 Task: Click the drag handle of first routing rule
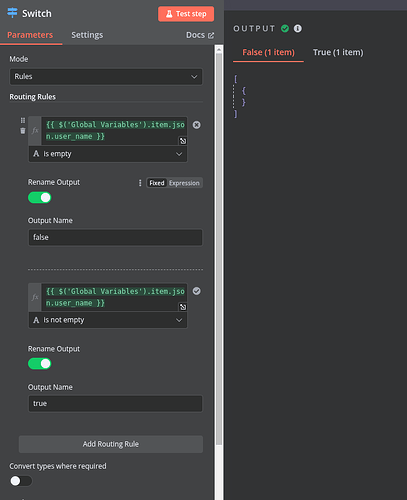(x=23, y=120)
